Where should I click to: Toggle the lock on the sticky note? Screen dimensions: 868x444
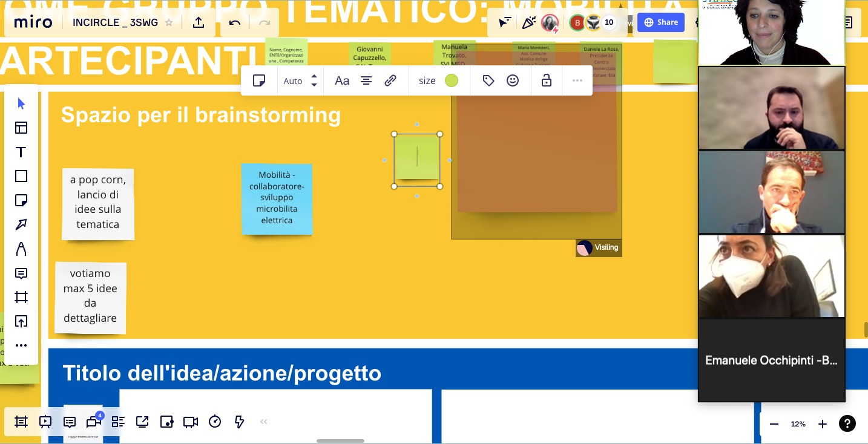pyautogui.click(x=547, y=80)
